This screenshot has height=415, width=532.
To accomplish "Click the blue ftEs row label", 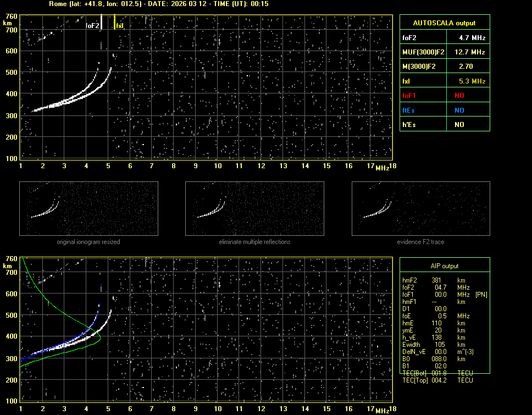I will coord(409,110).
